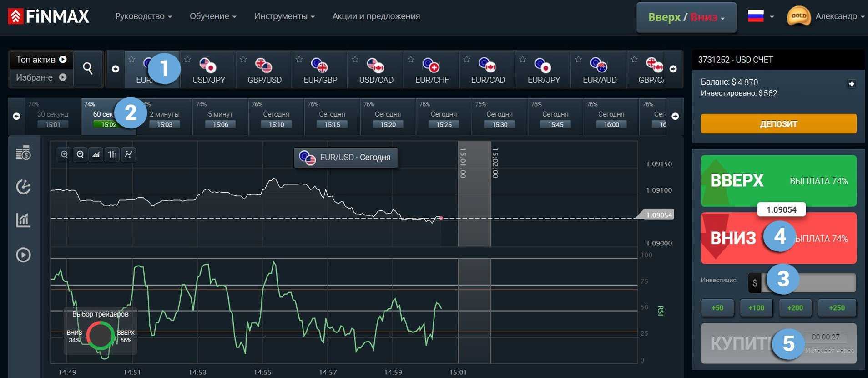868x378 pixels.
Task: Open trade history clock icon
Action: (x=23, y=187)
